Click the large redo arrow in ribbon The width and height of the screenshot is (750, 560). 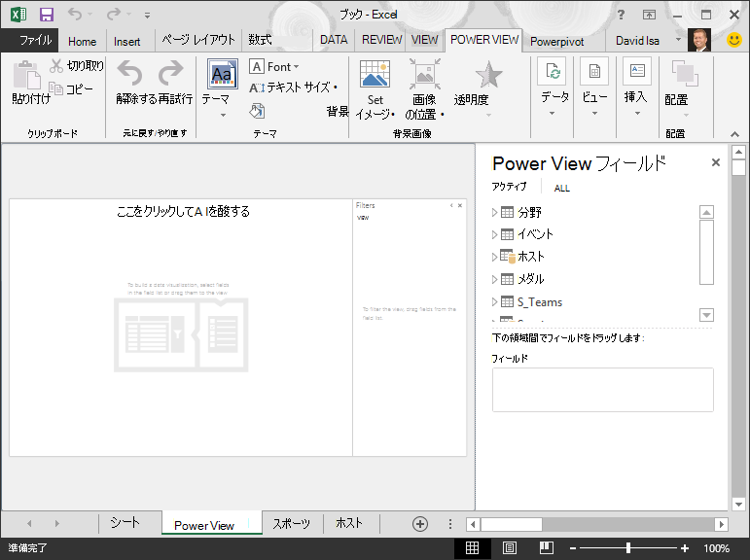[171, 73]
